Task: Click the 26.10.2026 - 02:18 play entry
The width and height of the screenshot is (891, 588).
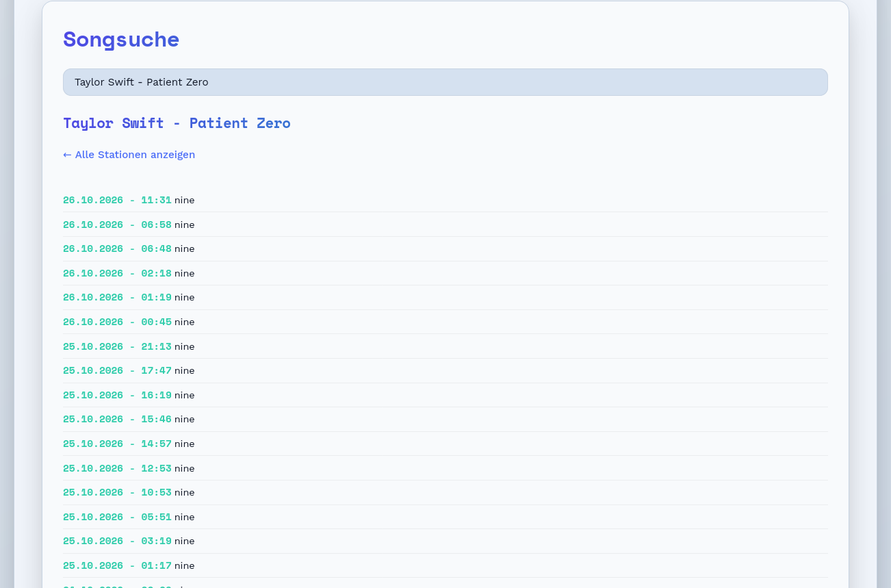Action: [x=445, y=273]
